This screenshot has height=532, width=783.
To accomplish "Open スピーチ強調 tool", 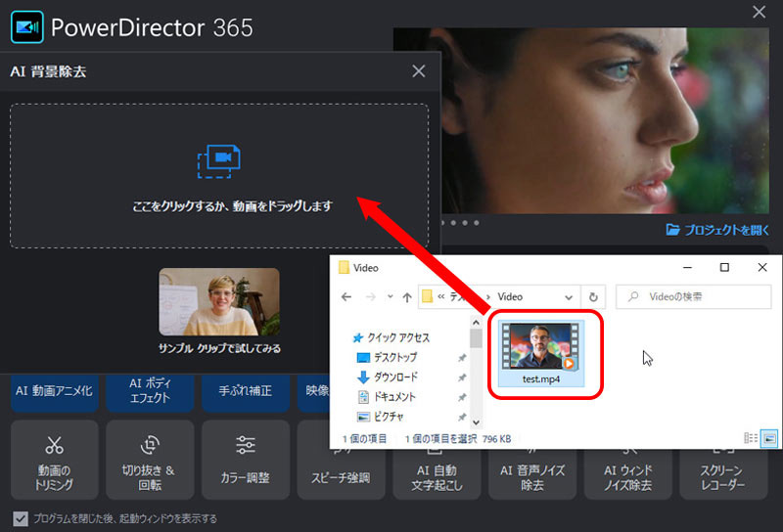I will click(x=341, y=460).
